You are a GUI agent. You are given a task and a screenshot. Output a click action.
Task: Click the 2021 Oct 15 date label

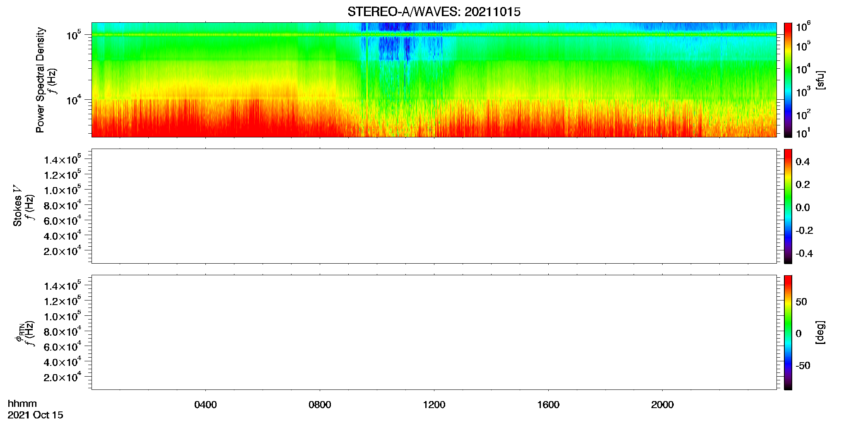[x=35, y=415]
